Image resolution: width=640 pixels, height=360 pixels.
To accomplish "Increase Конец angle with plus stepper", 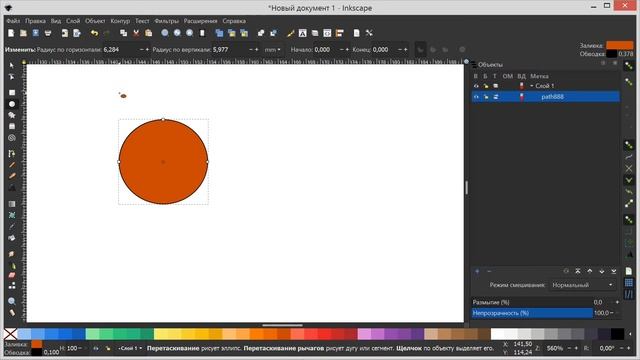I will point(406,49).
